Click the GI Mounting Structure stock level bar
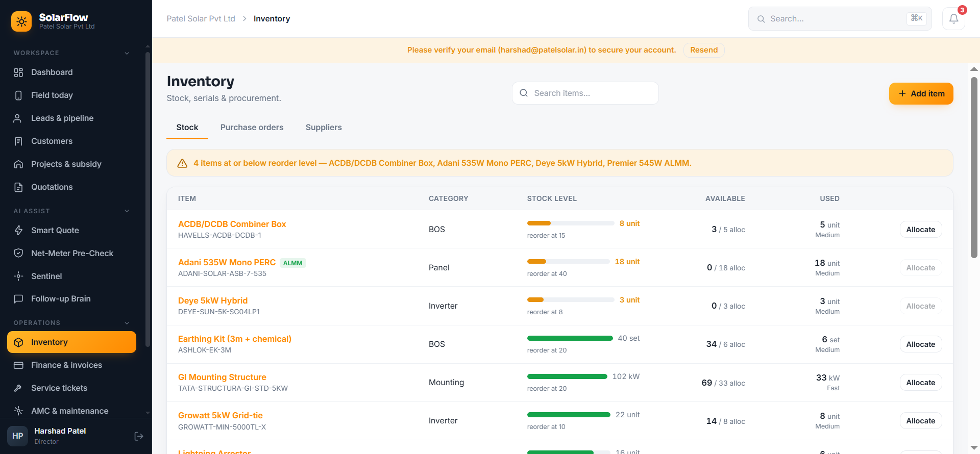 pyautogui.click(x=567, y=376)
